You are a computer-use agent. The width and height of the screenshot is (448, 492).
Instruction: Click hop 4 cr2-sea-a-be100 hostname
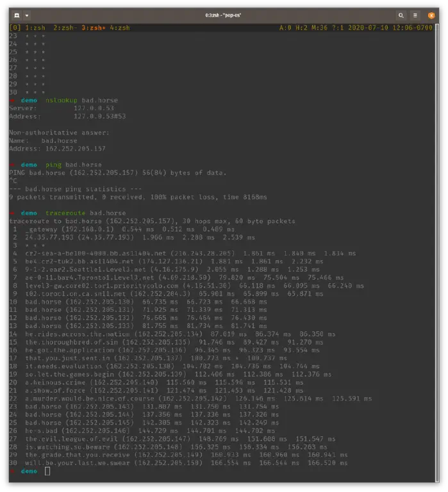95,253
